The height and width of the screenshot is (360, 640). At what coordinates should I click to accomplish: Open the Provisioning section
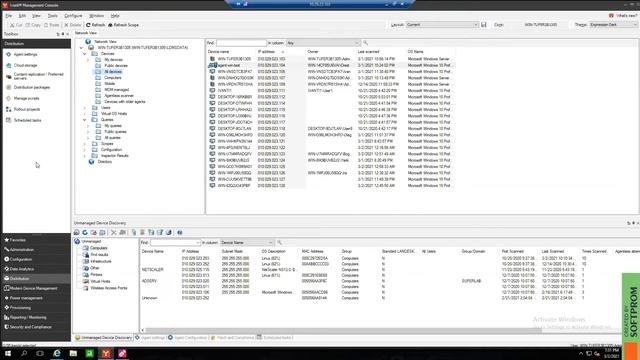36,307
